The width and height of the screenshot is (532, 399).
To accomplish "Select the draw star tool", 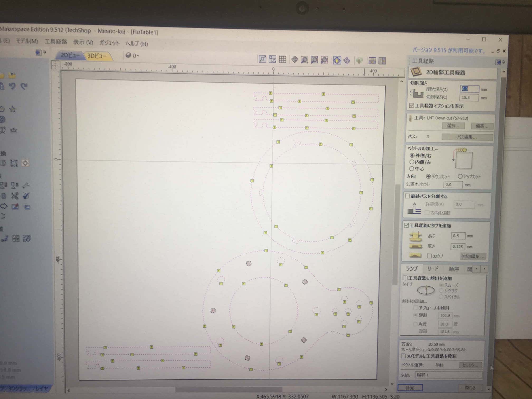I will 12,109.
